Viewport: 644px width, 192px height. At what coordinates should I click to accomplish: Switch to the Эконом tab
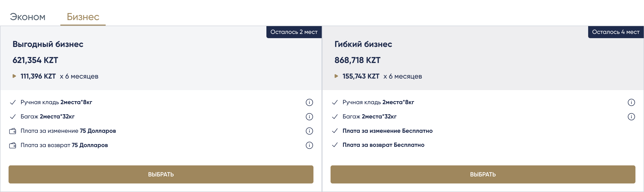pos(28,17)
